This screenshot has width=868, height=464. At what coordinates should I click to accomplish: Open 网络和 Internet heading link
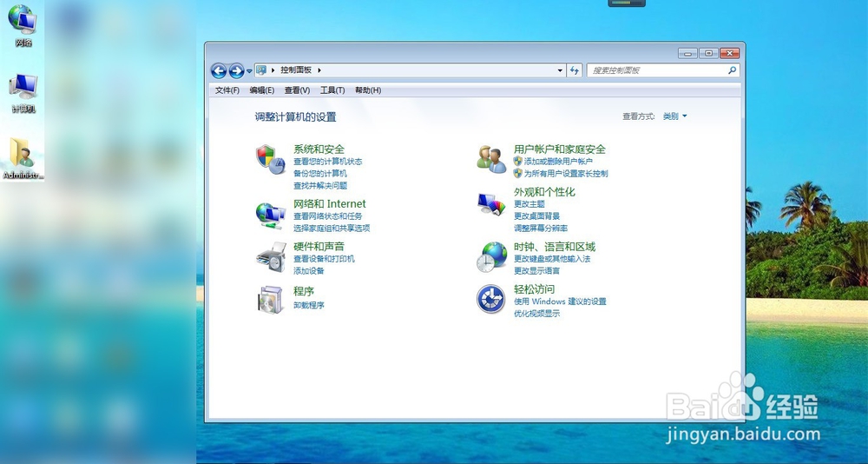pos(329,204)
